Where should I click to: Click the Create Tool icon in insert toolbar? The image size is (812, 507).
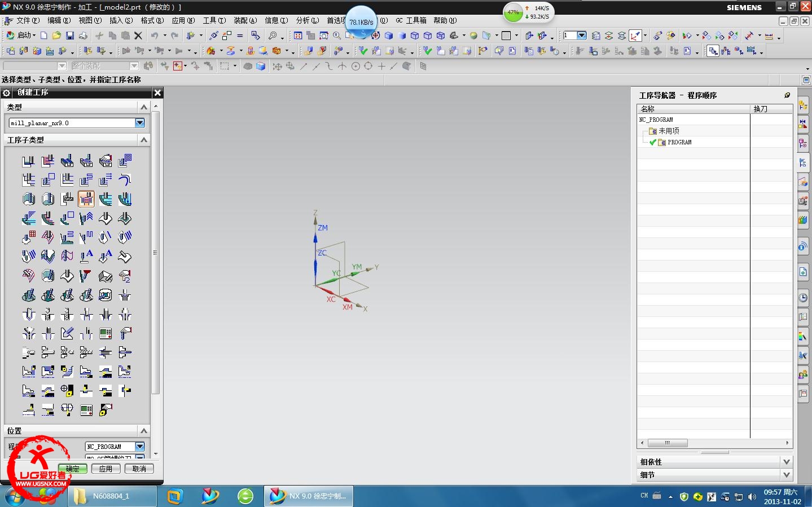pos(24,51)
